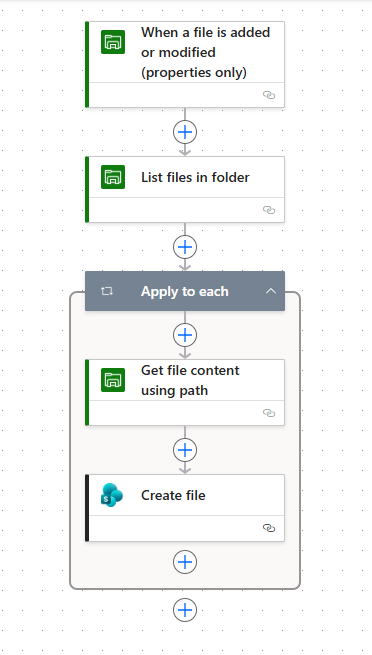The image size is (372, 655).
Task: Open the Create file action
Action: (x=185, y=508)
